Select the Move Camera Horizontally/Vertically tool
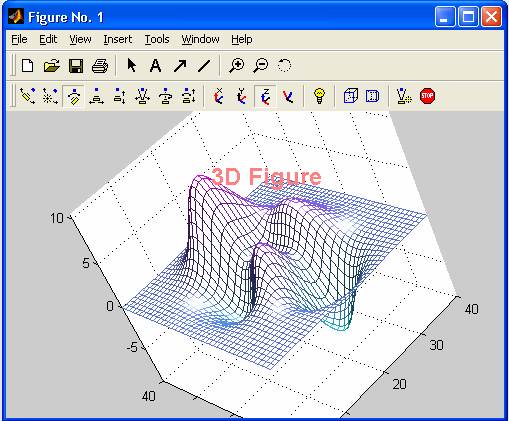The height and width of the screenshot is (421, 509). point(96,96)
